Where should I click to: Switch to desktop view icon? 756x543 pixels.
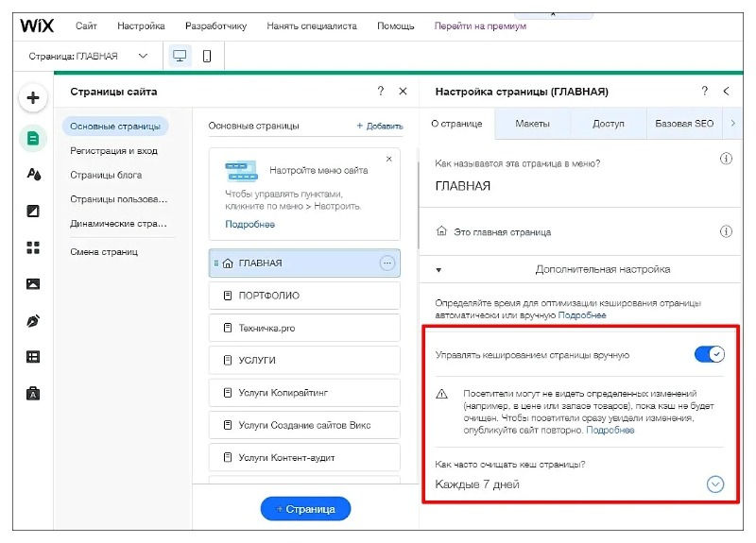(x=179, y=56)
